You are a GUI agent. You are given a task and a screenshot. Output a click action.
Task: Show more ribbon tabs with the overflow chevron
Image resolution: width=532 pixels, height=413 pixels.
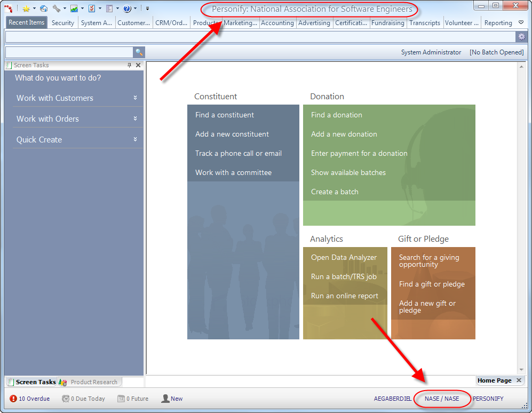[x=521, y=23]
